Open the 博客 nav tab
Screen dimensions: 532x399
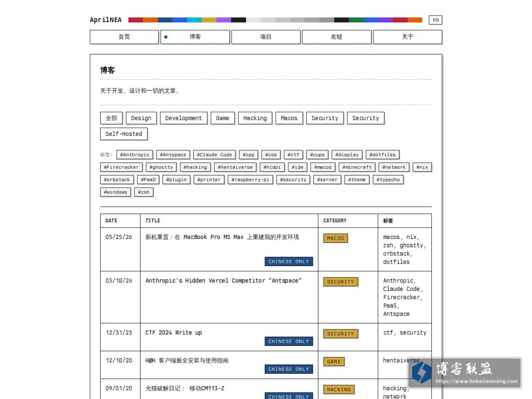tap(195, 37)
